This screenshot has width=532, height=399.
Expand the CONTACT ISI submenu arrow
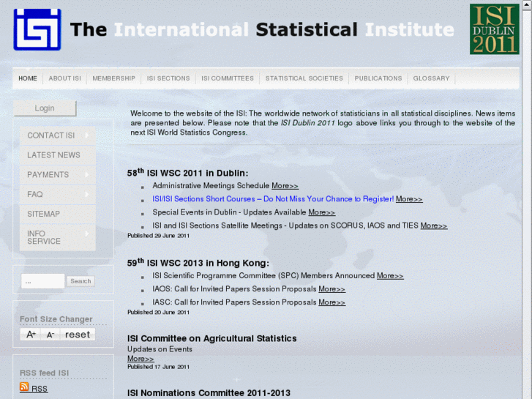pyautogui.click(x=87, y=135)
